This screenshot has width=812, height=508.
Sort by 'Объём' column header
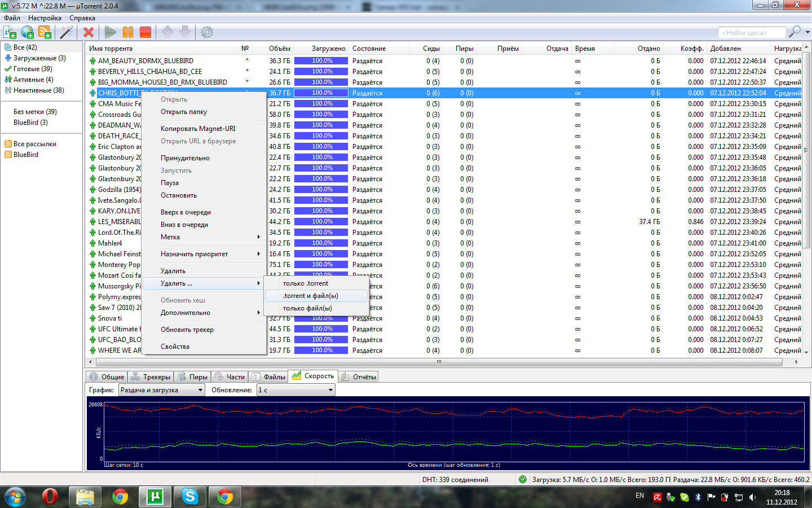(273, 49)
